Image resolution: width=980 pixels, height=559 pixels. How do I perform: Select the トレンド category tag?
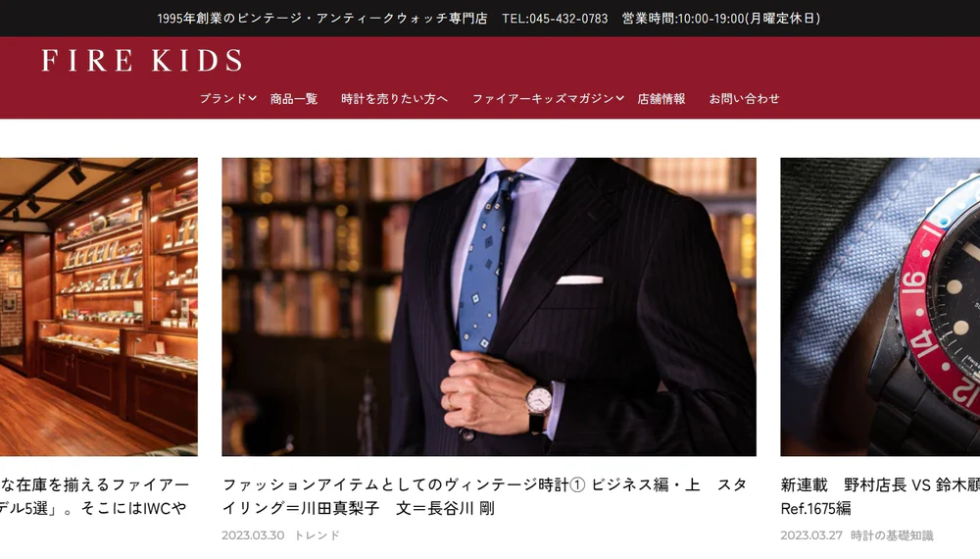318,535
